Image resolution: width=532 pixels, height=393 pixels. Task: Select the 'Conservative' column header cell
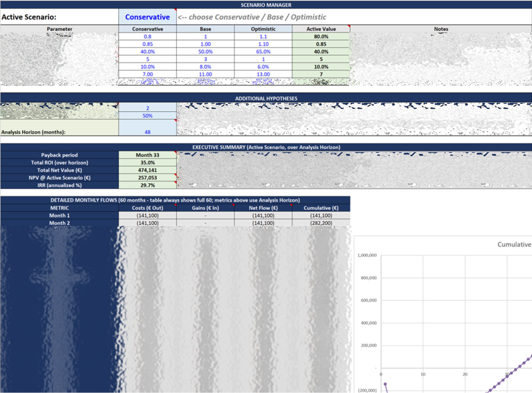pyautogui.click(x=147, y=29)
